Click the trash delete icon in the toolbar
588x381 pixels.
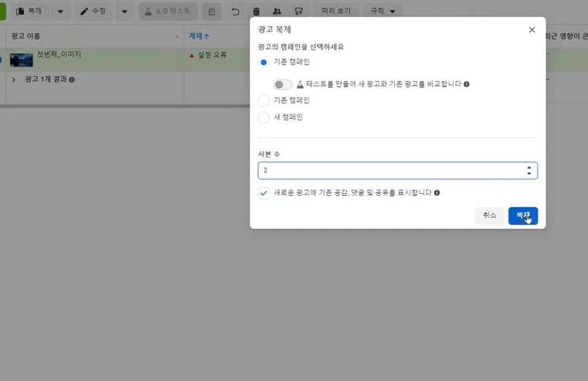[x=256, y=12]
